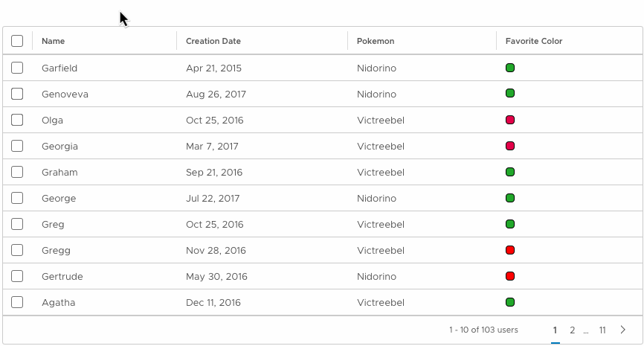Click the pagination ellipsis between pages

coord(586,331)
